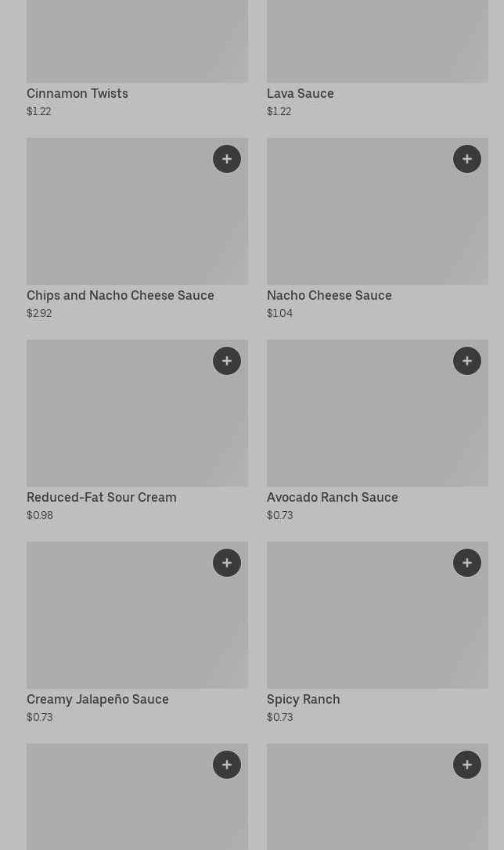Open the Cinnamon Twists item name
The width and height of the screenshot is (504, 850).
[x=77, y=93]
